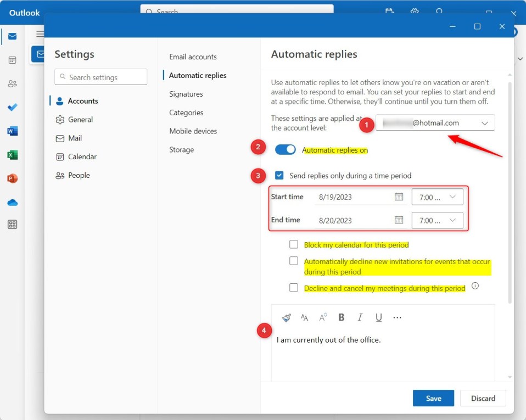
Task: Open the Start time date picker calendar icon
Action: coord(398,197)
